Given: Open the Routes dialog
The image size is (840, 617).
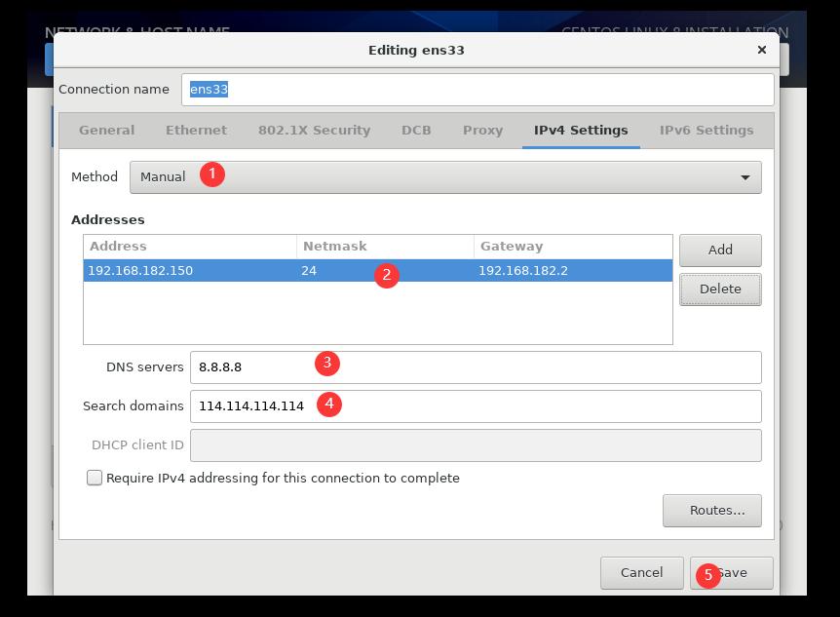Looking at the screenshot, I should pos(712,510).
